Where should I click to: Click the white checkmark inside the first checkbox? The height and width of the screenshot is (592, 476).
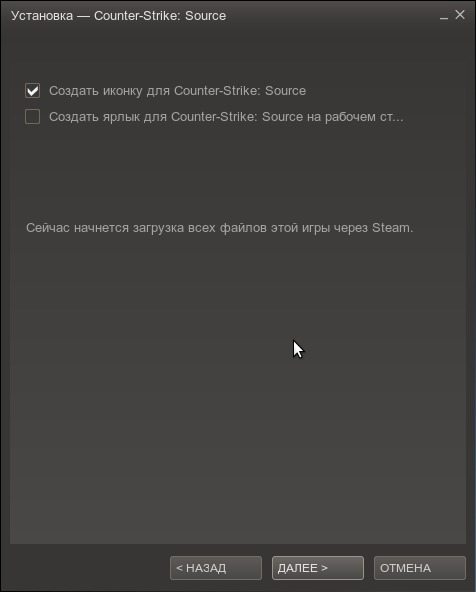(33, 91)
